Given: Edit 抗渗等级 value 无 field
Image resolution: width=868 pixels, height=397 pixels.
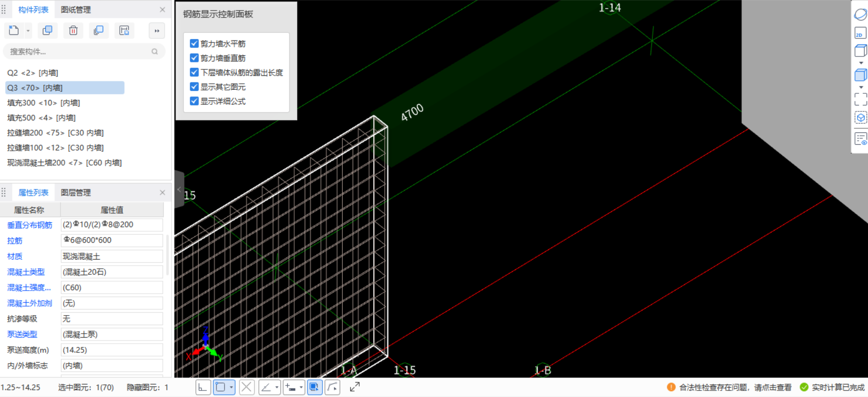Looking at the screenshot, I should [x=112, y=319].
